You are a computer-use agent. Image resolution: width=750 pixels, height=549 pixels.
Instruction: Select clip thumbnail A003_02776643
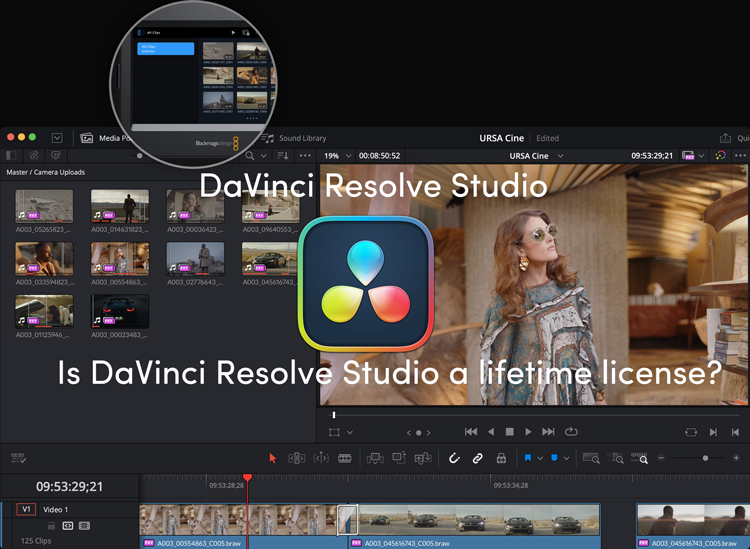[195, 259]
